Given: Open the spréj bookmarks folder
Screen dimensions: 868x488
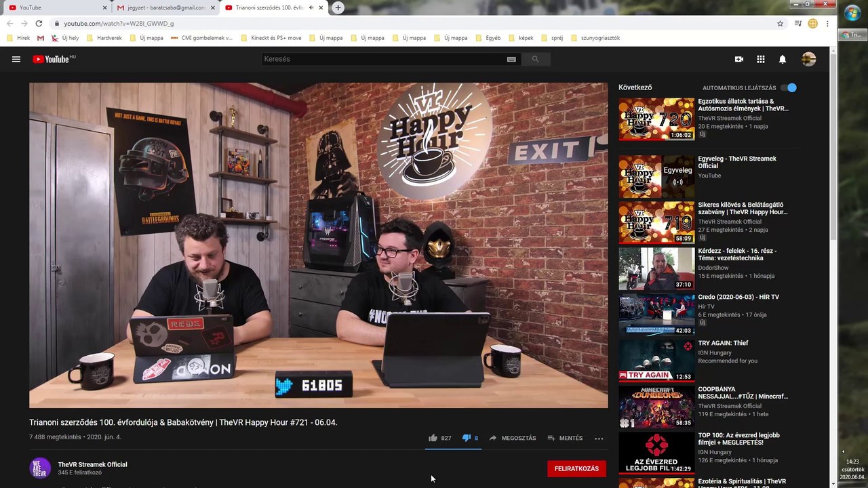Looking at the screenshot, I should click(x=552, y=38).
